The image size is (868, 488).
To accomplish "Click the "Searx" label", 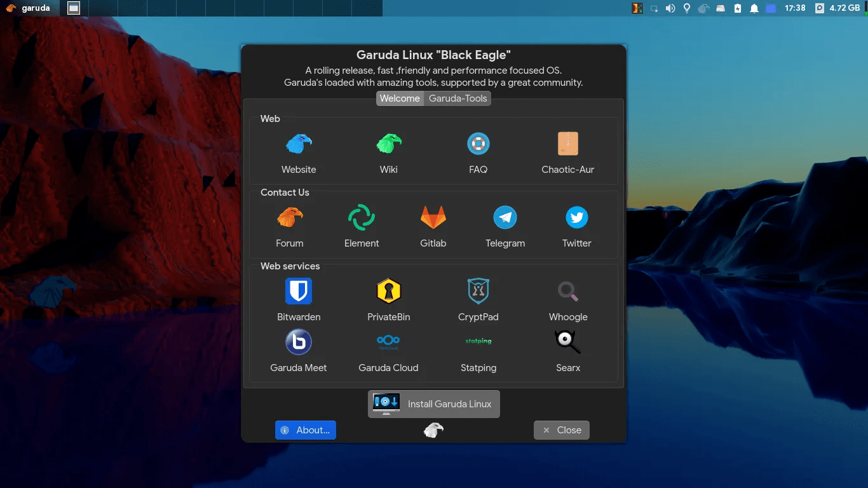I will (568, 368).
